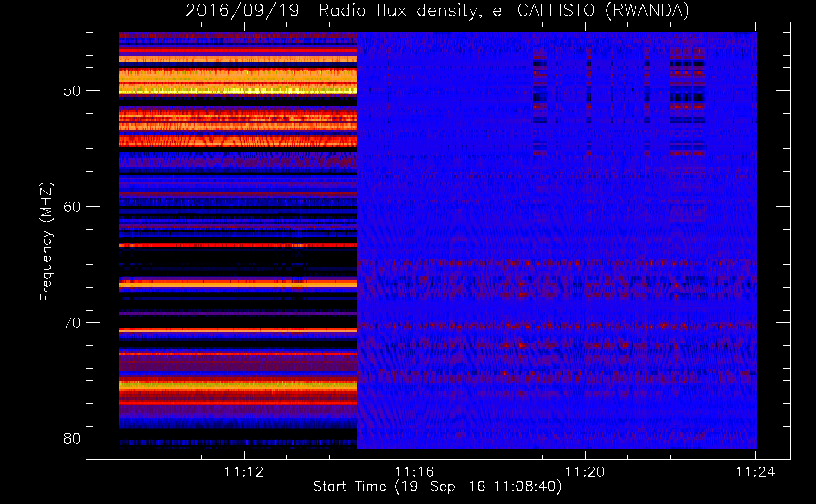Click the 80 frequency tick label
Image resolution: width=816 pixels, height=504 pixels.
coord(72,438)
